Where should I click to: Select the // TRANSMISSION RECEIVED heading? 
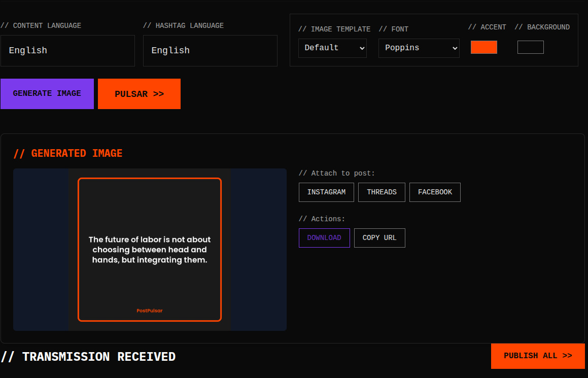tap(88, 357)
